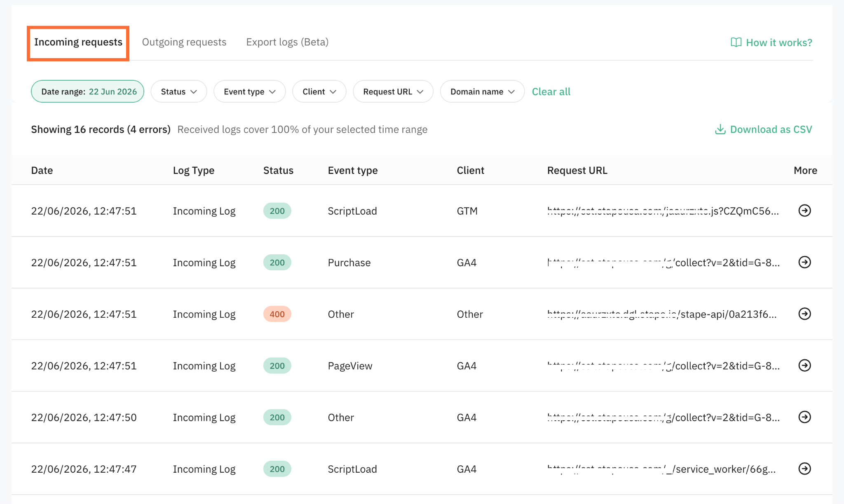Expand the Event type filter dropdown
Image resolution: width=844 pixels, height=504 pixels.
249,91
